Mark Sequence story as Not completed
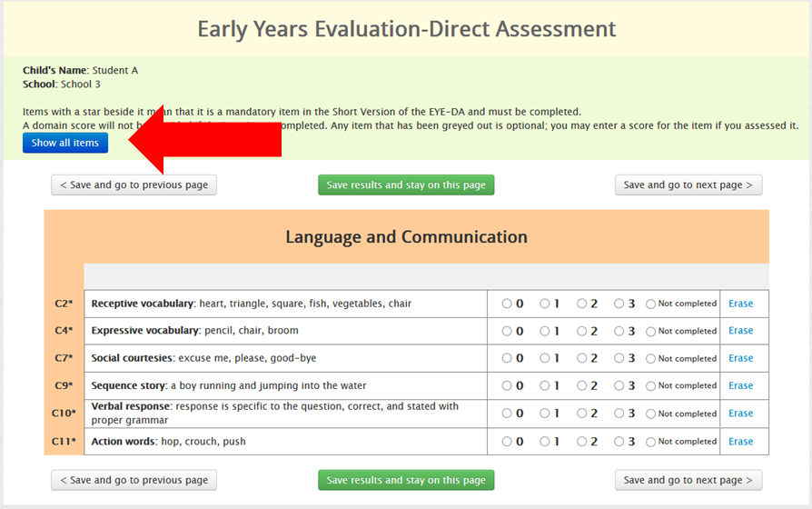This screenshot has width=812, height=509. (x=650, y=386)
